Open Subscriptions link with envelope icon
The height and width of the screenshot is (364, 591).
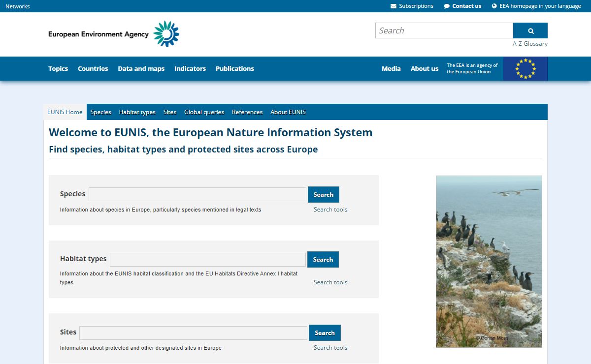[412, 6]
